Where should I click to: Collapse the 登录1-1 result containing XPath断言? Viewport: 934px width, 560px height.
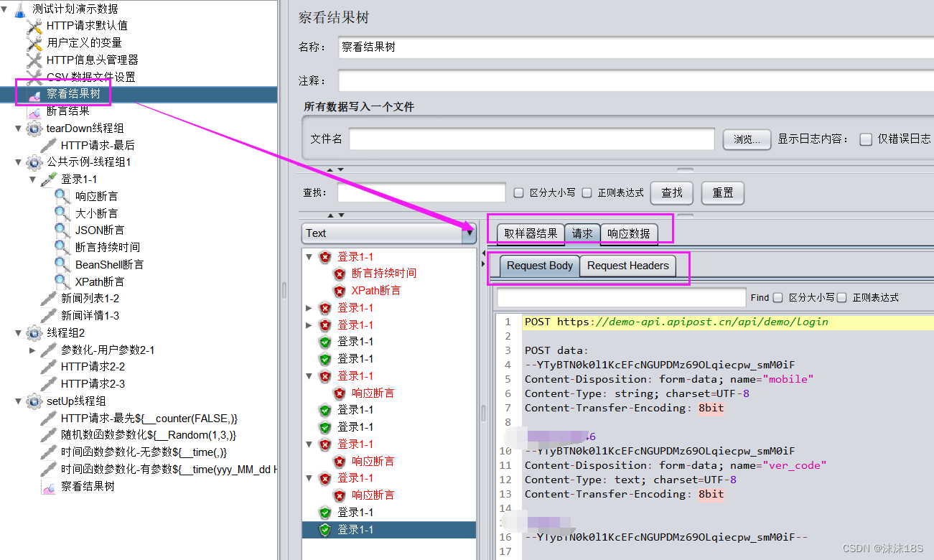click(x=309, y=256)
